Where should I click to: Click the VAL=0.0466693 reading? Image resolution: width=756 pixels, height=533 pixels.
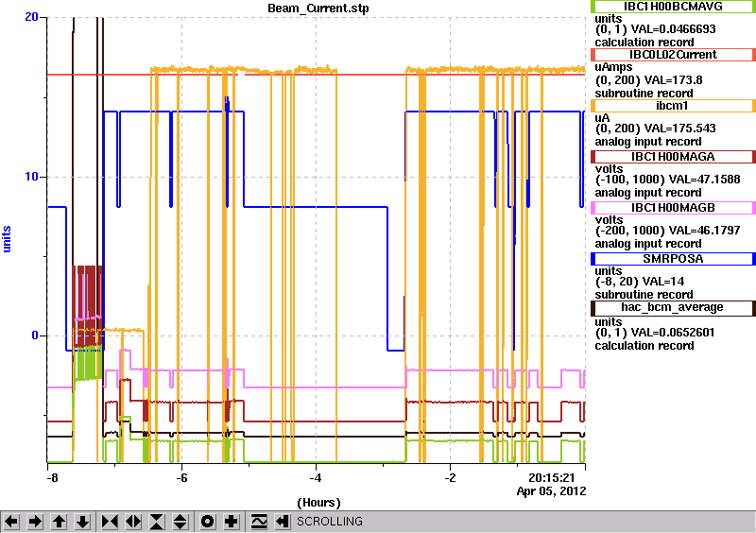click(674, 29)
